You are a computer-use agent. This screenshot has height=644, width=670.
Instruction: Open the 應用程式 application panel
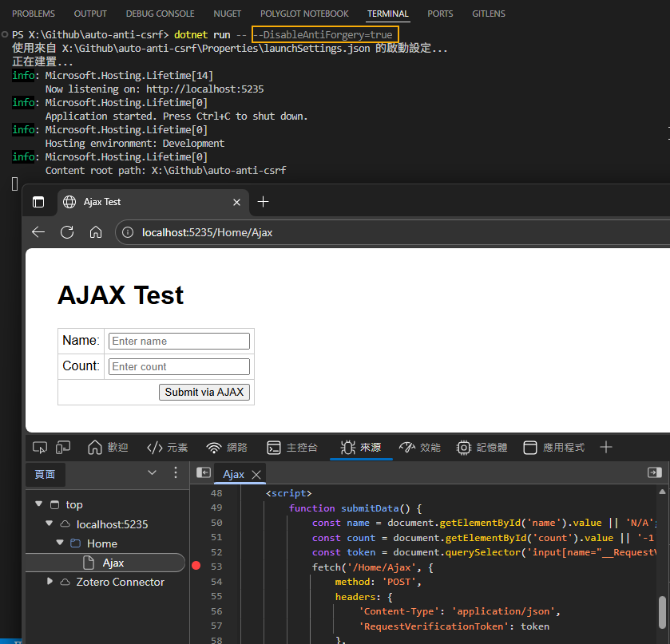point(554,447)
